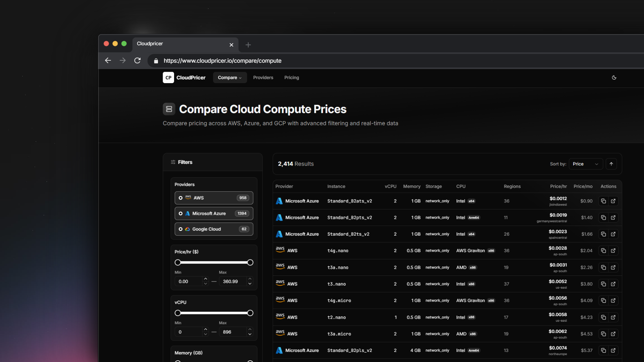Toggle the AWS provider filter
Image resolution: width=644 pixels, height=362 pixels.
[x=180, y=198]
